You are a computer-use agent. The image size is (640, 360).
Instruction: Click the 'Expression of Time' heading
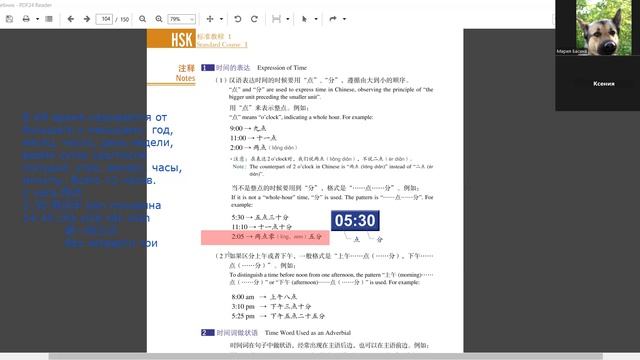point(282,68)
